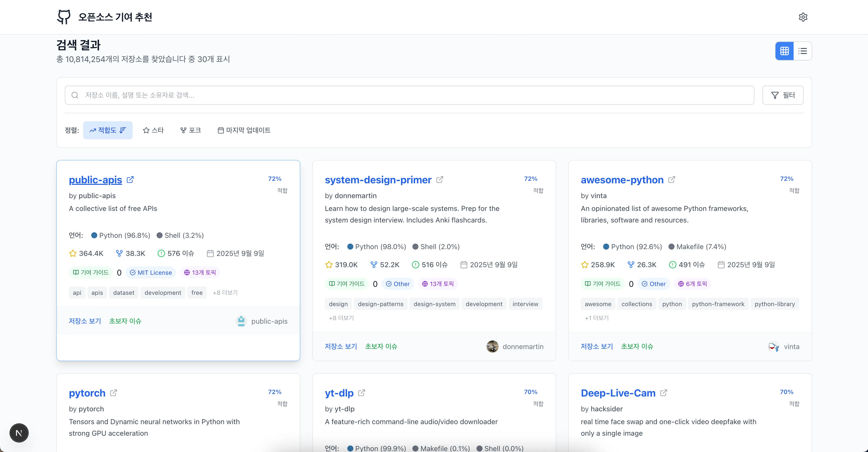Click 저장소 보기 on awesome-python card
The width and height of the screenshot is (868, 452).
[x=597, y=346]
